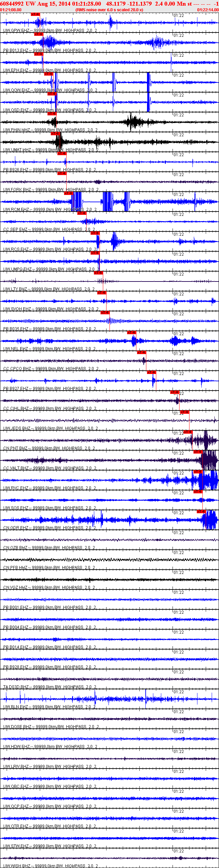The image size is (219, 868).
Task: Click the UW.RVC.EHZ station label
Action: click(x=16, y=488)
